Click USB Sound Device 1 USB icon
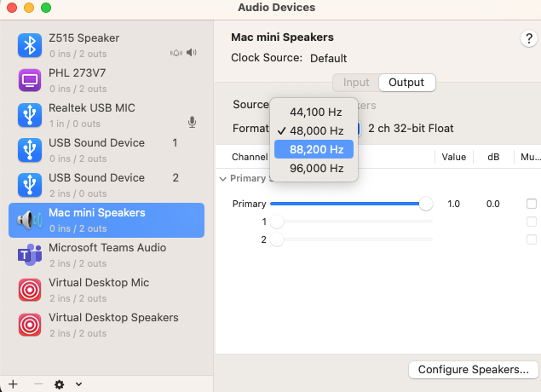Screen dimensions: 541x392 30,150
